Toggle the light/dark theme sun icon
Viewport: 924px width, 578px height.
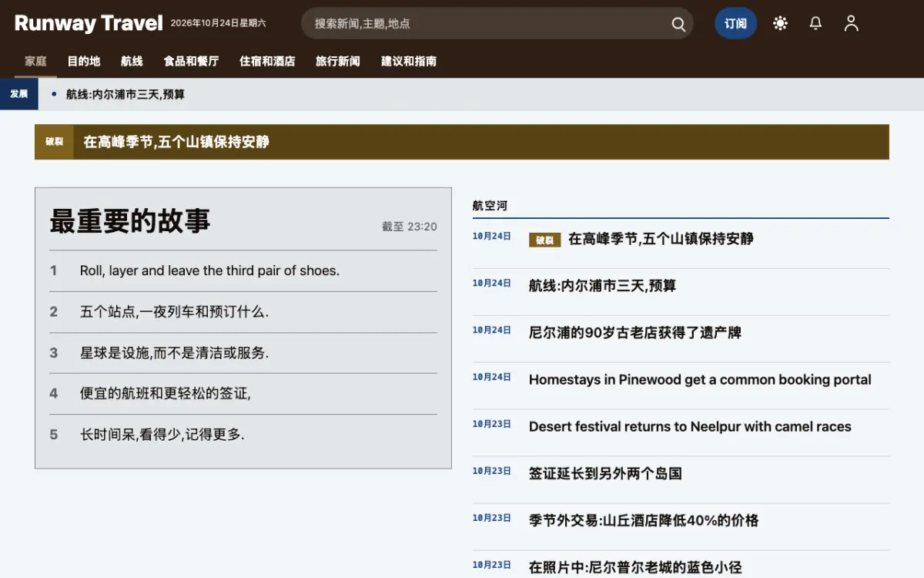click(780, 23)
